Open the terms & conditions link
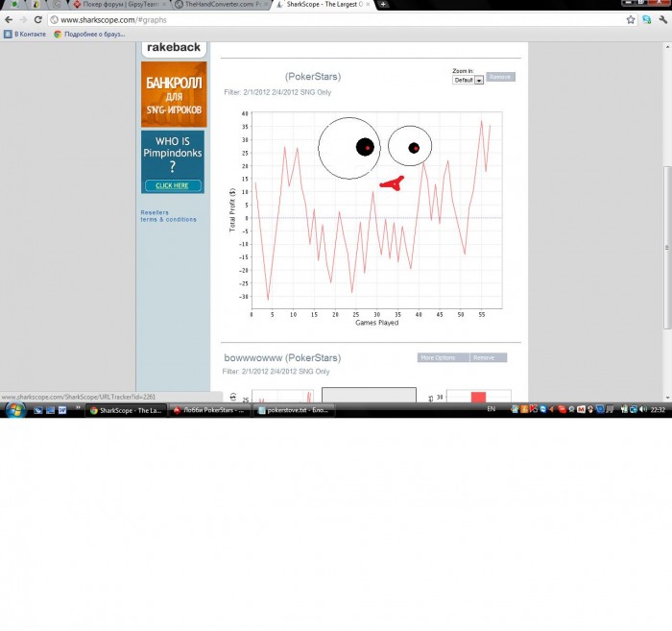The image size is (672, 631). tap(168, 220)
